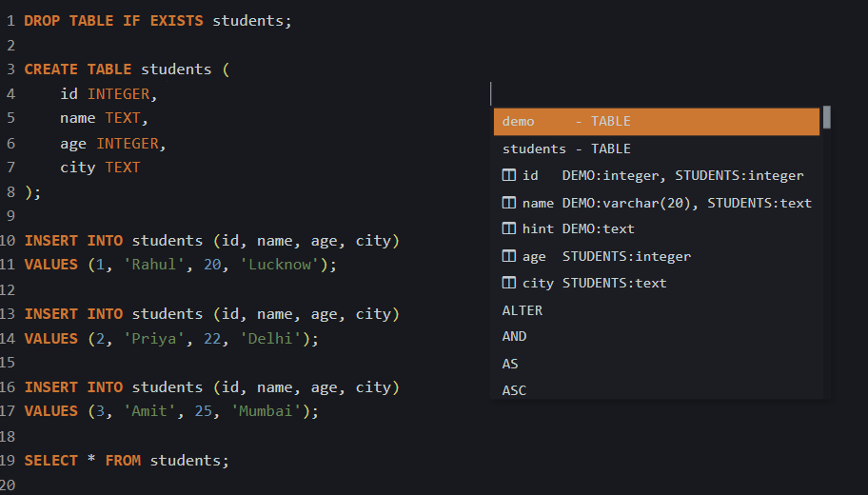The image size is (868, 495).
Task: Click the closing ');' on line 8
Action: click(x=32, y=192)
